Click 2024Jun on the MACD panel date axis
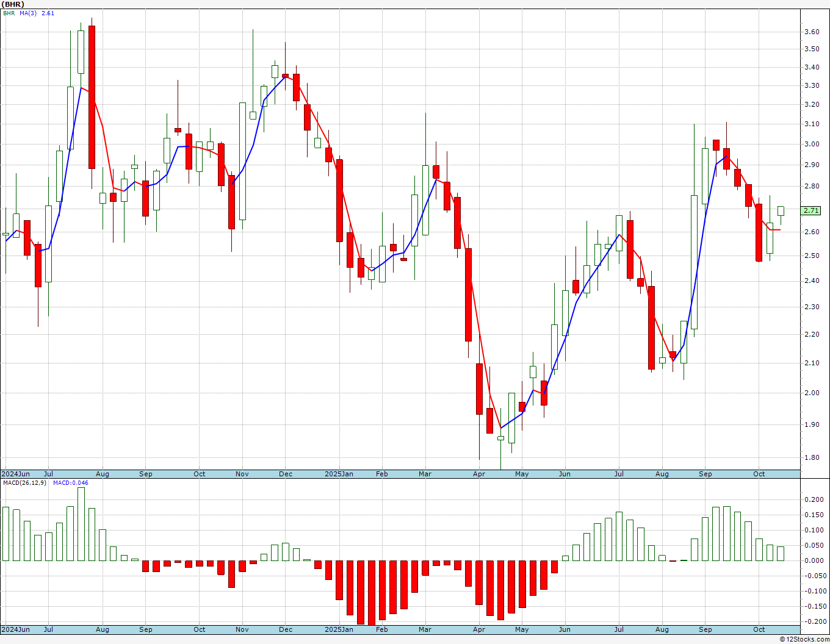Image resolution: width=830 pixels, height=644 pixels. [x=15, y=629]
